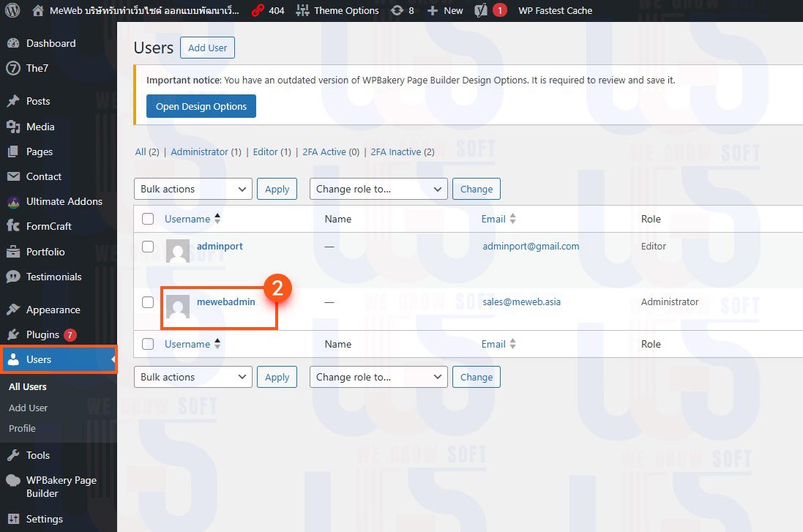Check the select-all checkbox in table header
The height and width of the screenshot is (532, 803).
coord(148,219)
